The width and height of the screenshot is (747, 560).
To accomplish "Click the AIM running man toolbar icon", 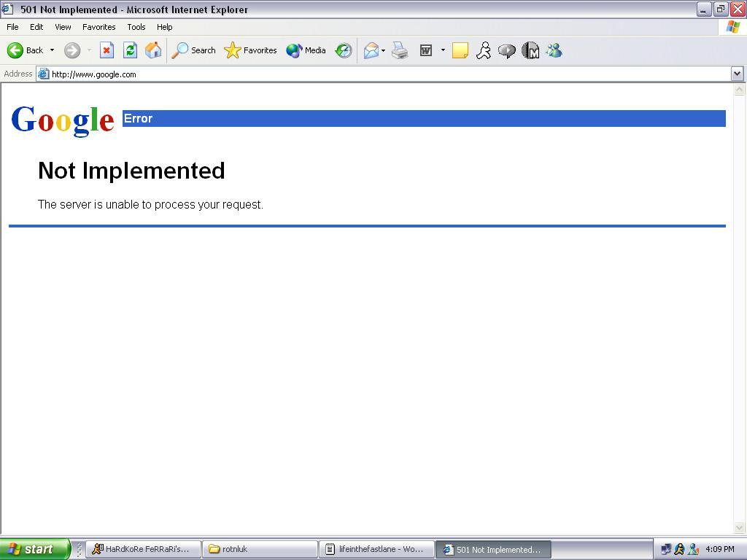I will click(484, 50).
